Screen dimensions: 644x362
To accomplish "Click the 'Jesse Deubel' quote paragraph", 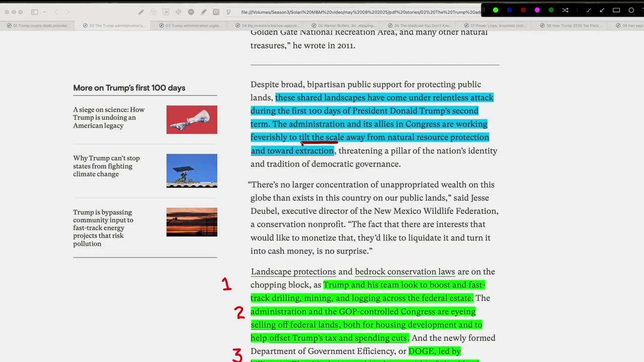I will (x=374, y=218).
